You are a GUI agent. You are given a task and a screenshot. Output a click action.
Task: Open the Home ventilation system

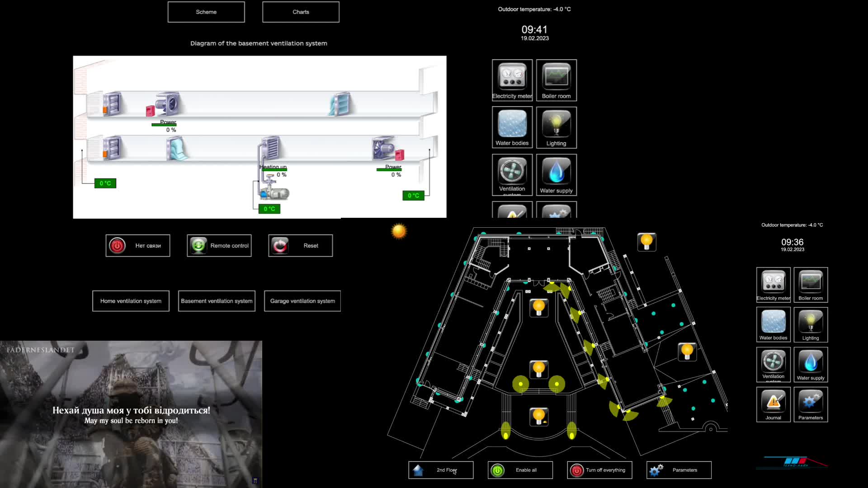pos(131,301)
